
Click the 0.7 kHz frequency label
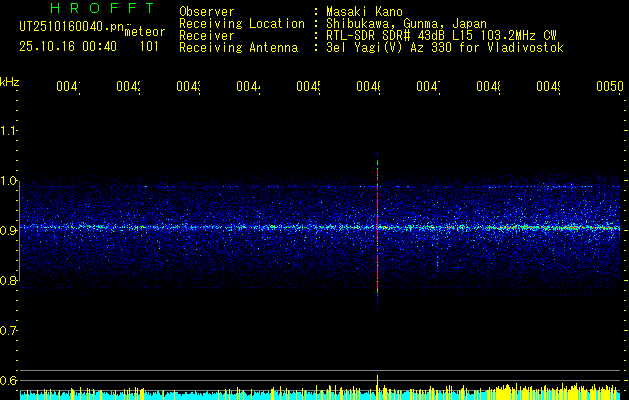(x=8, y=331)
